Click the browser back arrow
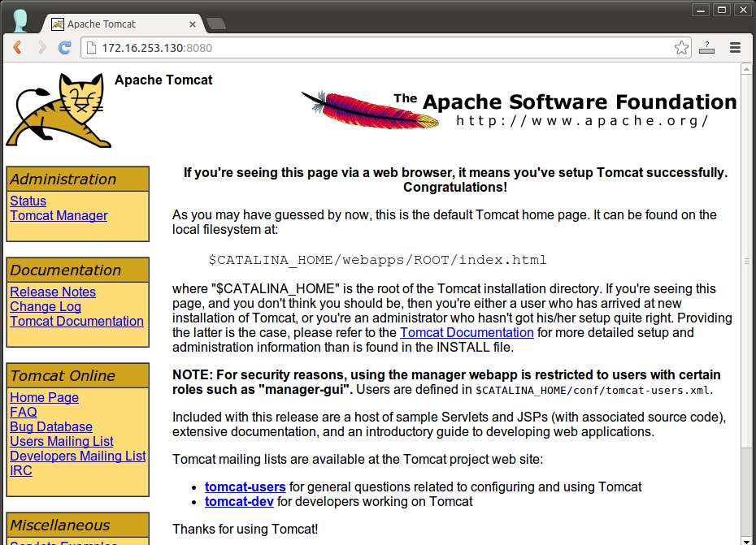 (17, 48)
